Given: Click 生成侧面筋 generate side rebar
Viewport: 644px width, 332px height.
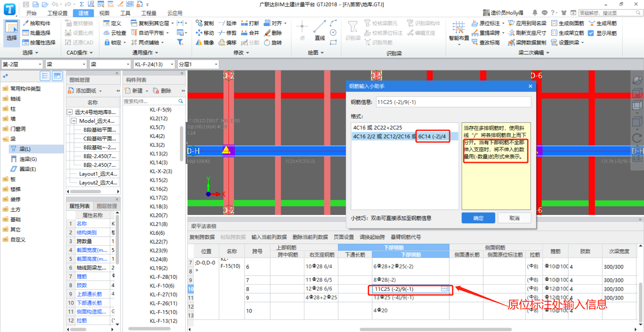Looking at the screenshot, I should [x=568, y=23].
